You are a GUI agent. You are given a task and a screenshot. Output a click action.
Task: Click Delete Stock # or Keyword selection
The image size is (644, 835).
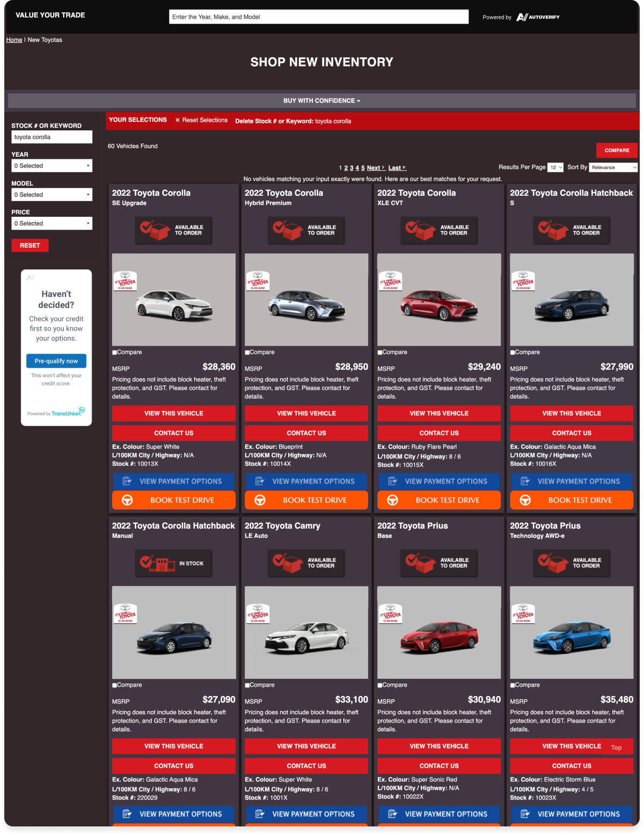pos(293,121)
